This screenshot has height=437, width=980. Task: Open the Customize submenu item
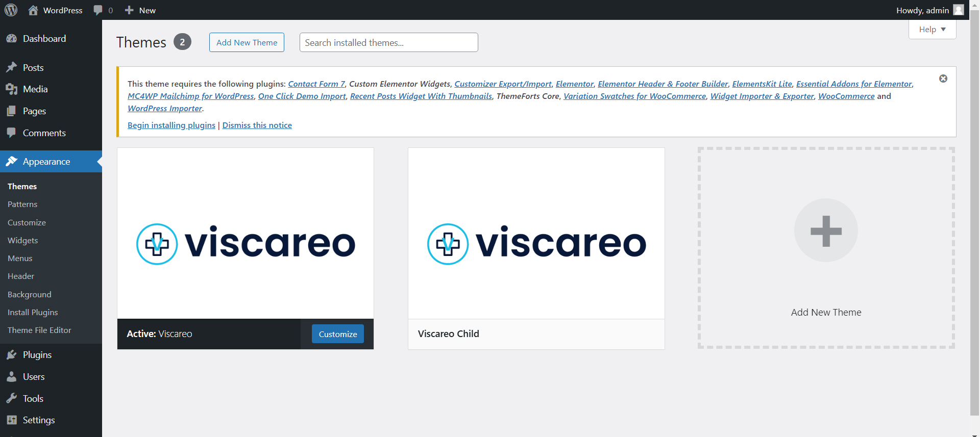tap(27, 223)
